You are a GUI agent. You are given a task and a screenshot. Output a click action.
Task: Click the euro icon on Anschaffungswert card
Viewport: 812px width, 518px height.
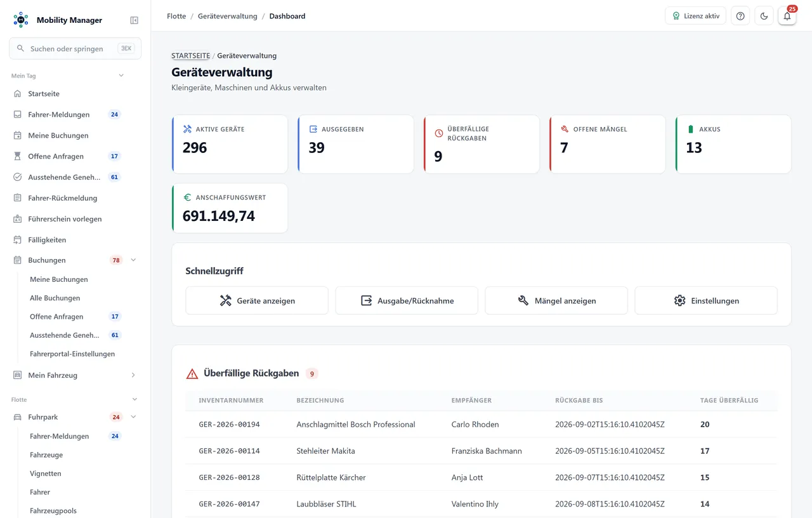point(187,197)
